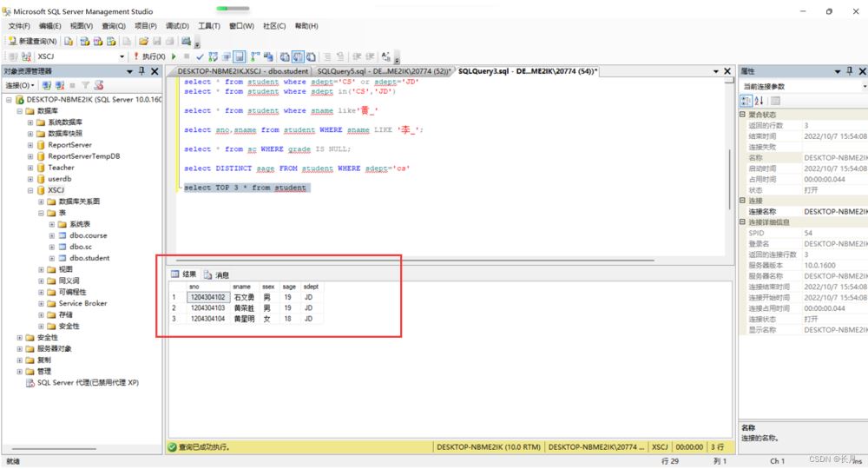Viewport: 868px width, 469px height.
Task: Click the sno cell 1204304103 in results grid
Action: (x=207, y=307)
